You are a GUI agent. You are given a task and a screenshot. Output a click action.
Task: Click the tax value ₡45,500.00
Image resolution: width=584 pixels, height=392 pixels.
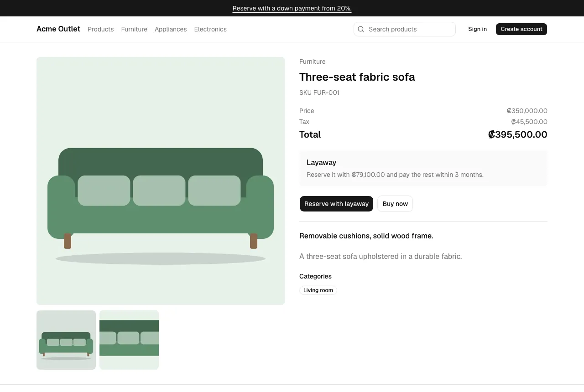tap(529, 122)
